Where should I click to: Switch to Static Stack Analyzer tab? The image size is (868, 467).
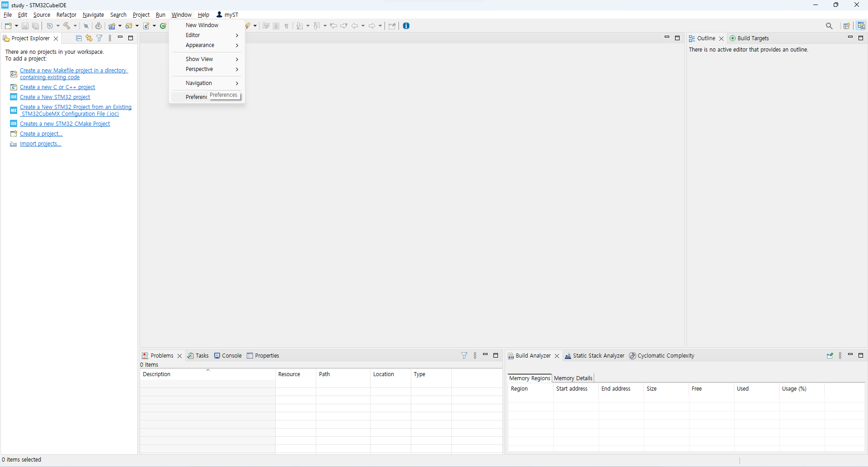[x=595, y=356]
